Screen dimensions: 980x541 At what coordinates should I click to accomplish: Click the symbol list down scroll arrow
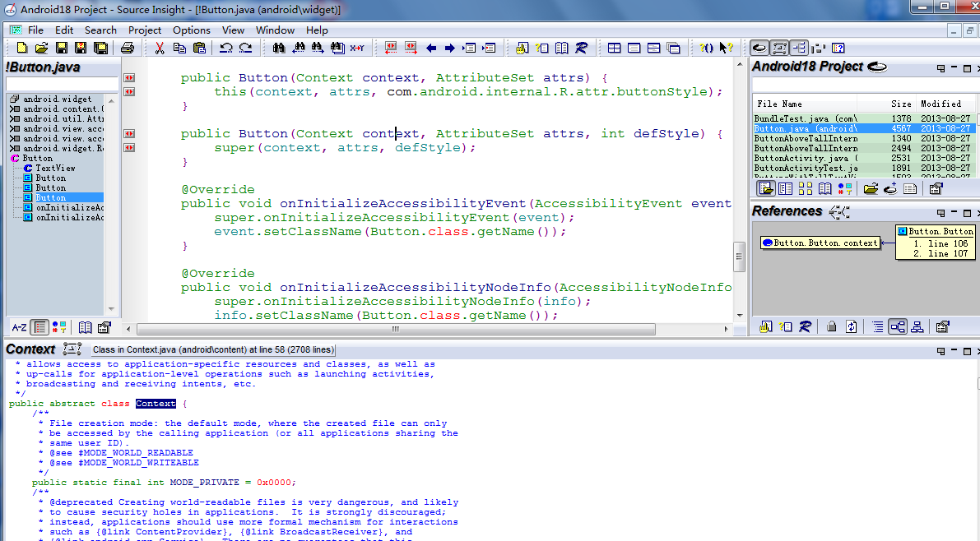point(111,309)
